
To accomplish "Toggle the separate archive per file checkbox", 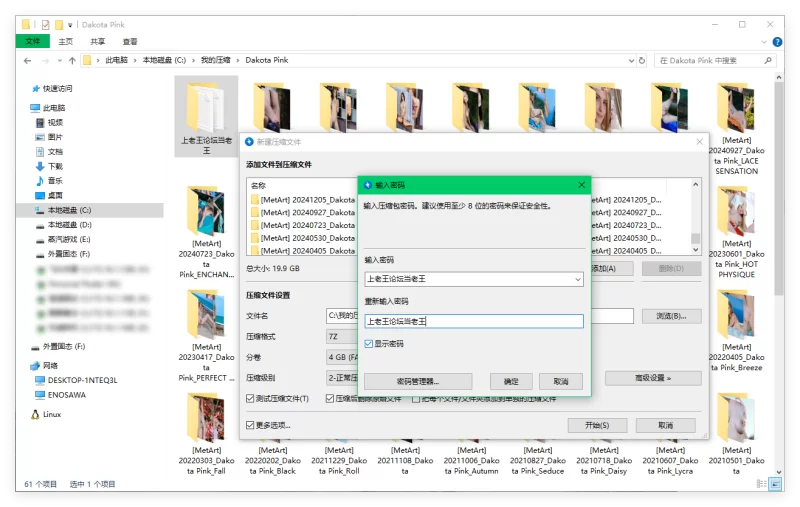I will pyautogui.click(x=415, y=398).
